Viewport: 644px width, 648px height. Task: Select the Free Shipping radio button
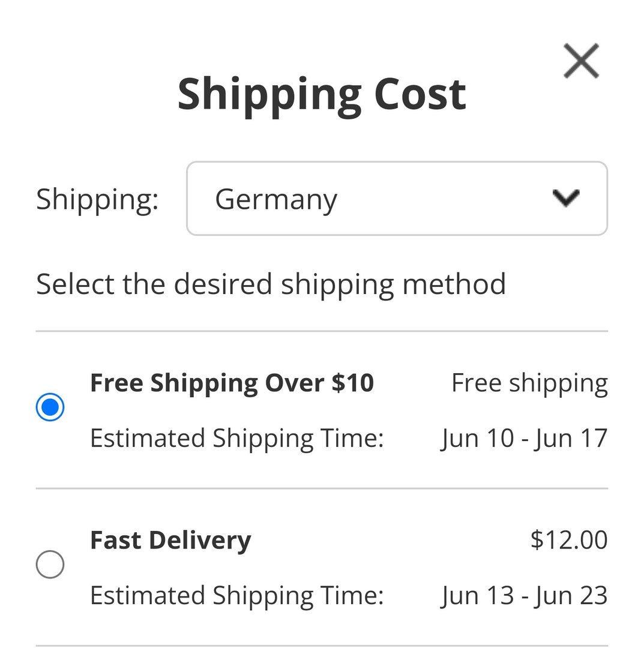click(x=50, y=407)
